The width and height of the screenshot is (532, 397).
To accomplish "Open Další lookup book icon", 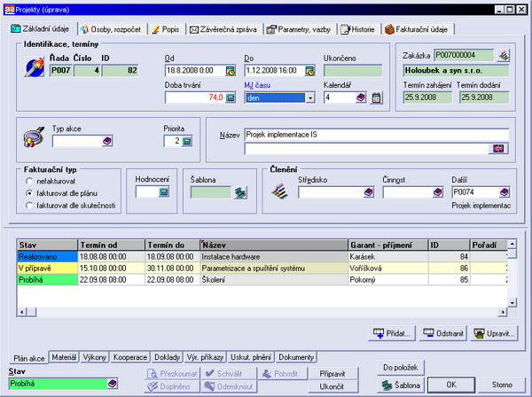I will (505, 192).
